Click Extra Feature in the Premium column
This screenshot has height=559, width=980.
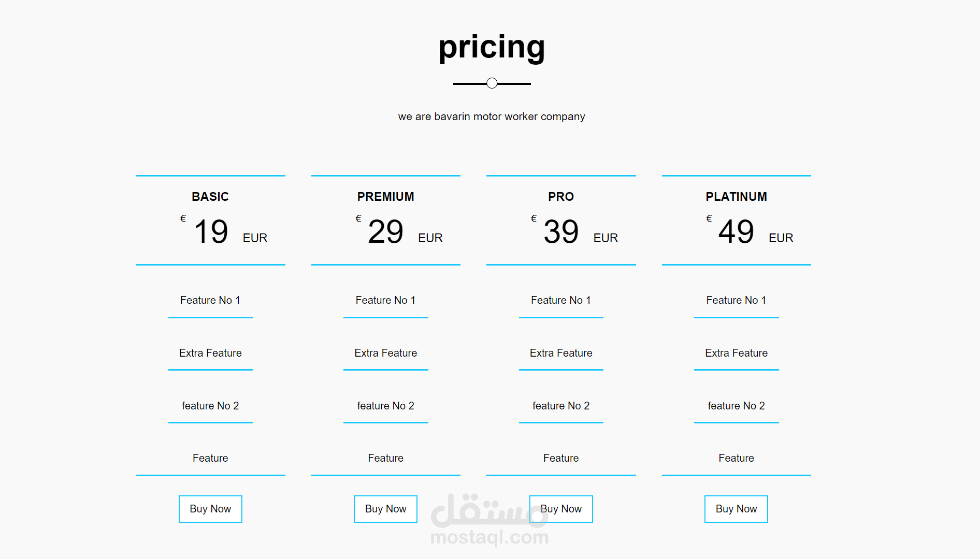coord(385,353)
